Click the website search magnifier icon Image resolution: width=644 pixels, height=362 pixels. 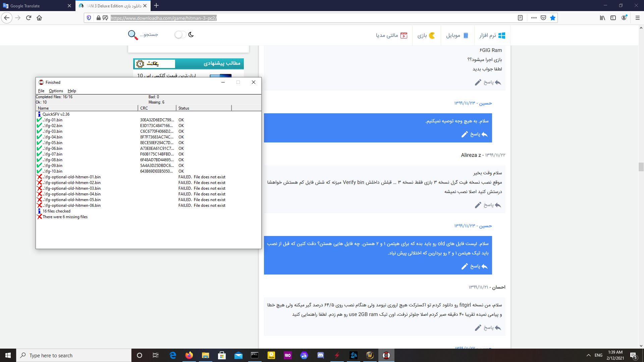[x=133, y=35]
